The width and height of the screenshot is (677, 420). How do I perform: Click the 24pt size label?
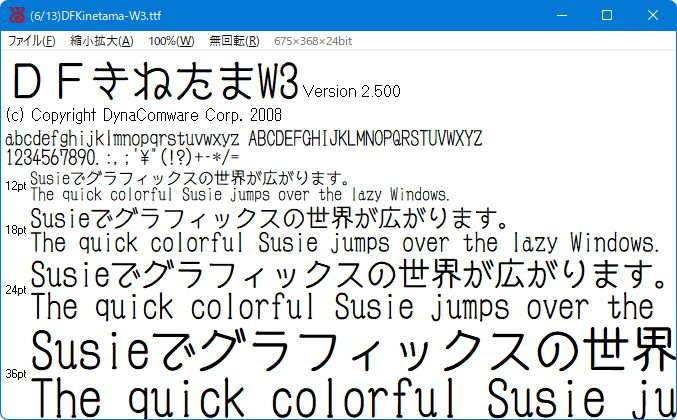16,290
